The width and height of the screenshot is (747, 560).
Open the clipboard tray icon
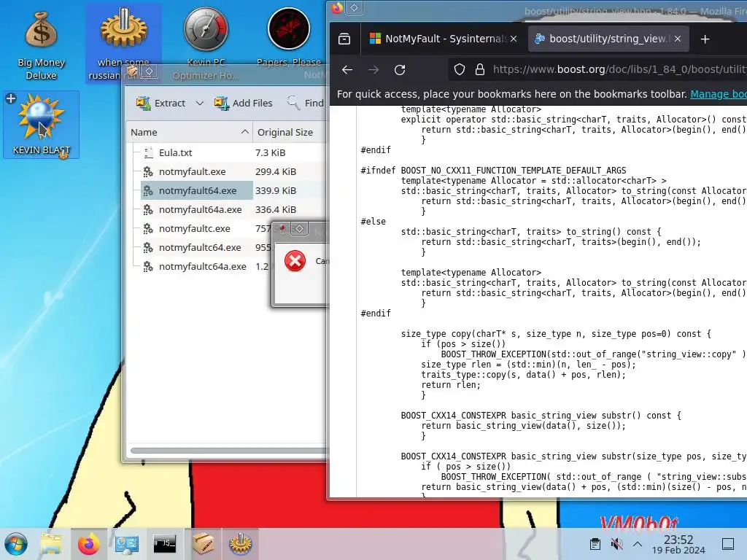tap(595, 544)
